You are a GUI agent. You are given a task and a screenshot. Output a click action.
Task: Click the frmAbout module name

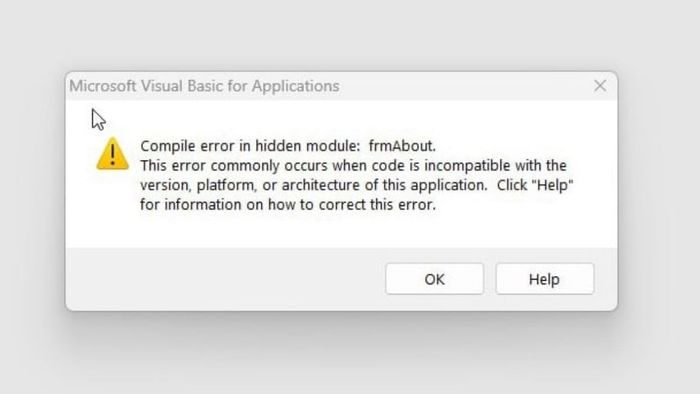click(402, 146)
